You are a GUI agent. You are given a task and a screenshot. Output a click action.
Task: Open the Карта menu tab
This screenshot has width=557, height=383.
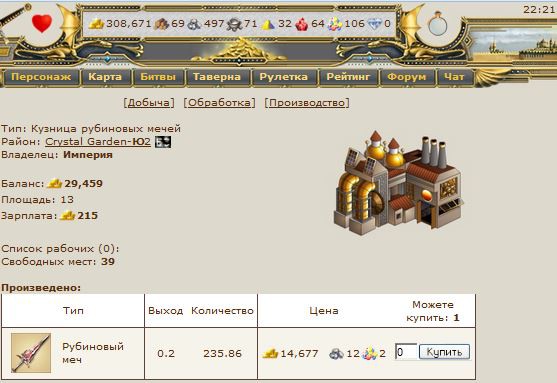(x=105, y=77)
